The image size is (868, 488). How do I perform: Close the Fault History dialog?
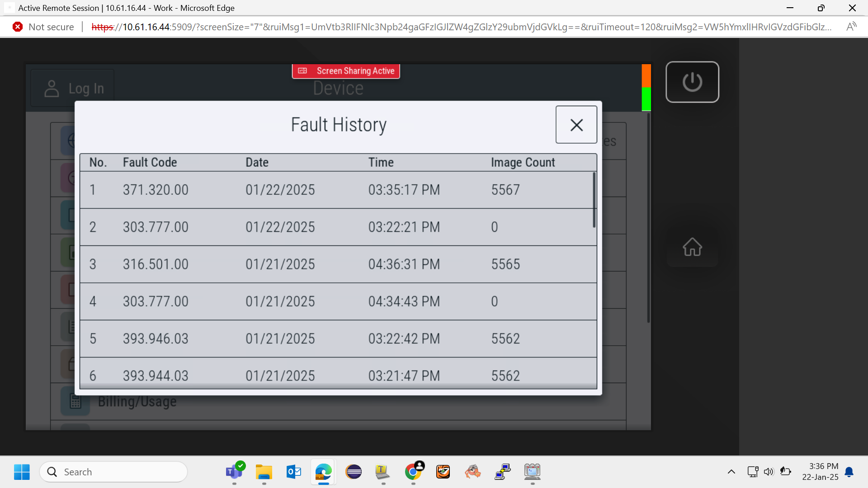(x=576, y=125)
